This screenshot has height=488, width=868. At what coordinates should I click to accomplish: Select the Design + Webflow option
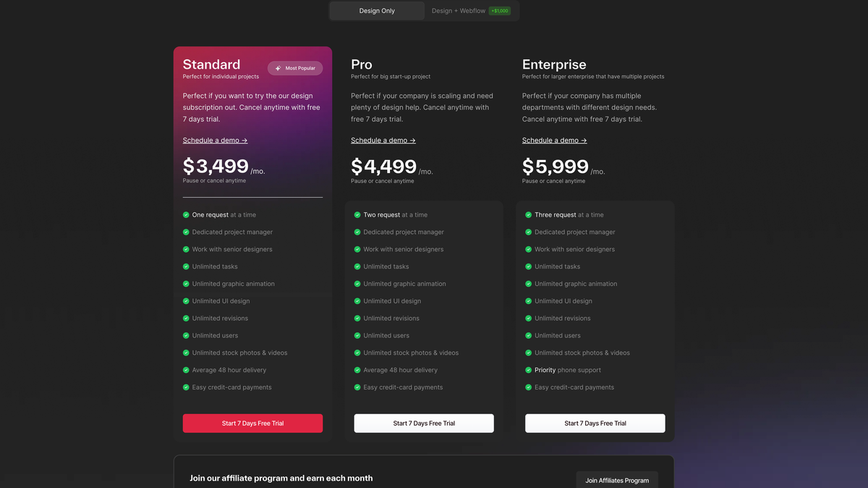[x=459, y=11]
